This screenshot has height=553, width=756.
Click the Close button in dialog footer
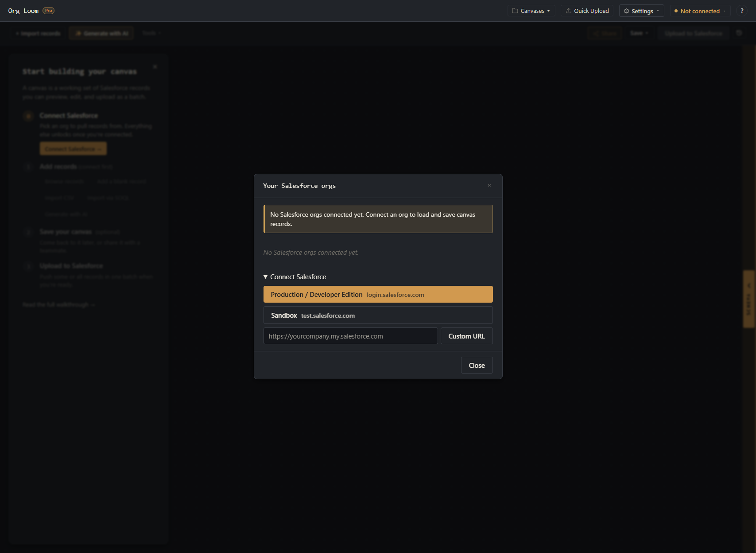click(x=477, y=365)
